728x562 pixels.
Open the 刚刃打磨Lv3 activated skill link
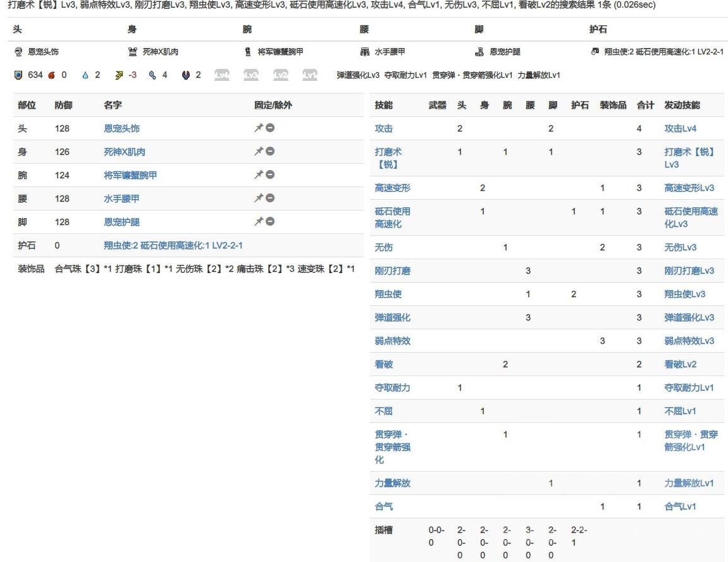(x=689, y=271)
